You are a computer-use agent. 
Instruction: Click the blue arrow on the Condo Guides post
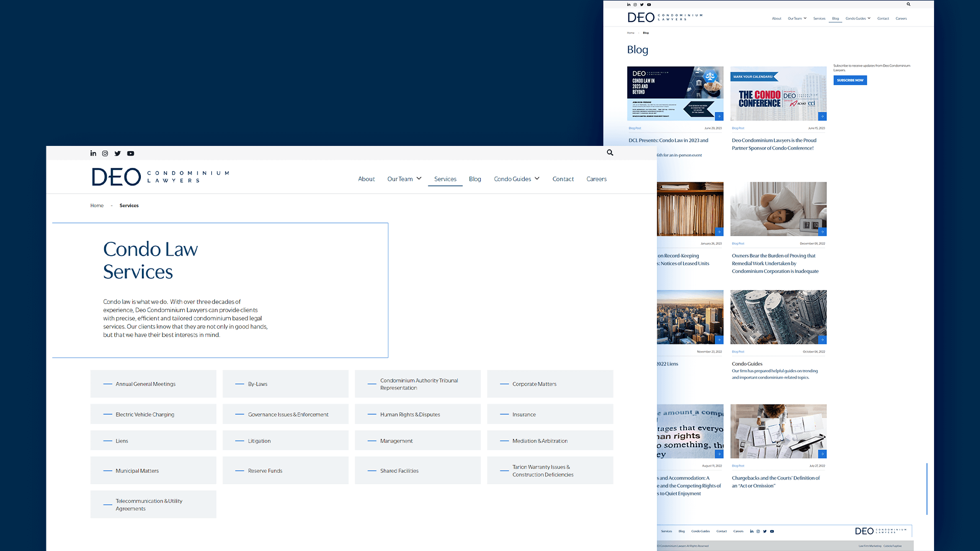[822, 339]
